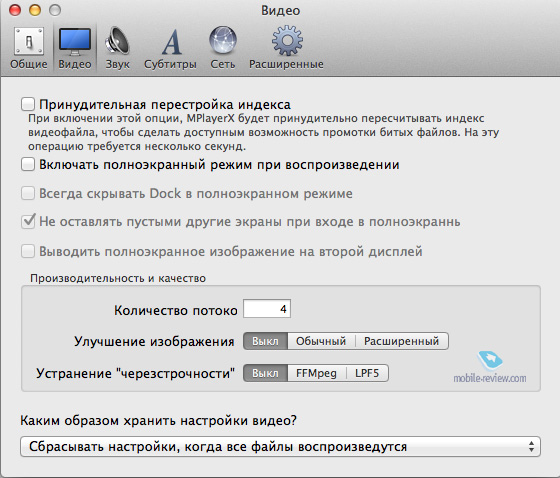Check Всегда скрывать Dock в полноэкранном режиме
The image size is (560, 478).
(28, 193)
